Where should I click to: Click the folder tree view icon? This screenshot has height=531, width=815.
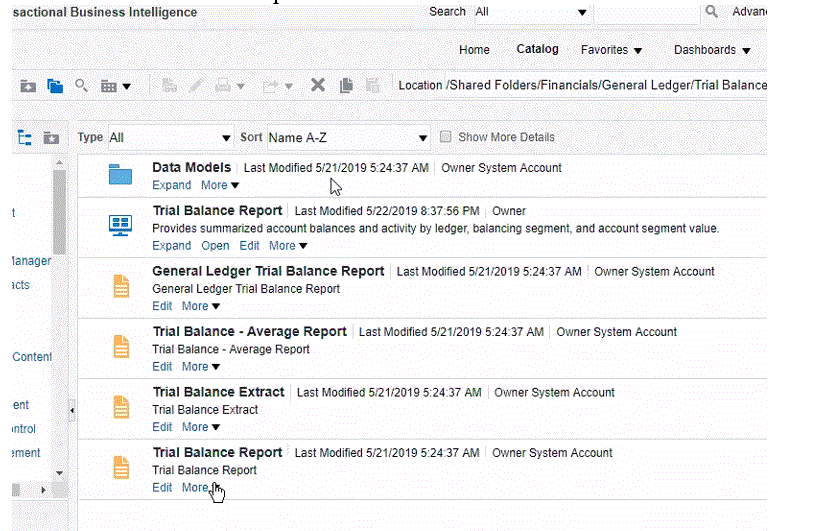pyautogui.click(x=25, y=137)
